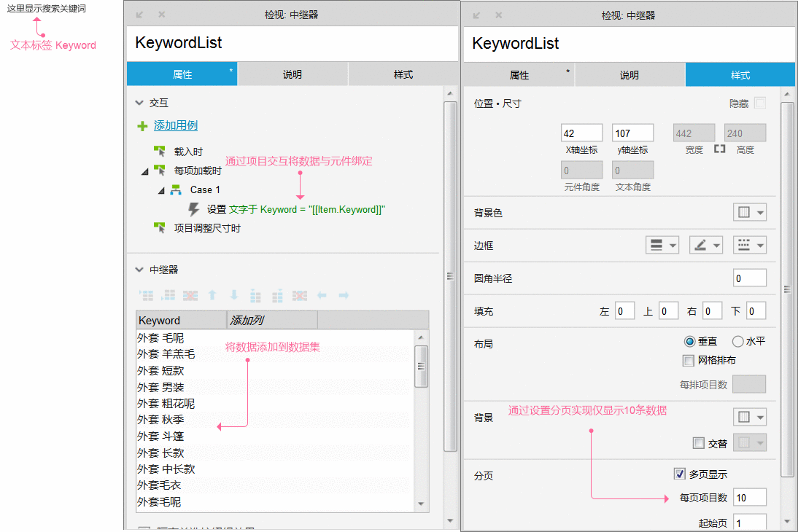Viewport: 798px width, 532px height.
Task: Uncheck the 多页显示 checkbox
Action: (679, 474)
